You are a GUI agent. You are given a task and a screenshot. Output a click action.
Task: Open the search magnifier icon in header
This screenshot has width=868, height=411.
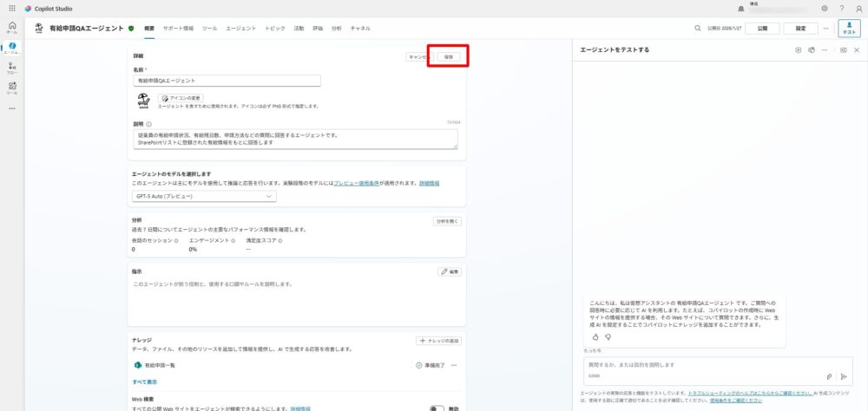697,28
